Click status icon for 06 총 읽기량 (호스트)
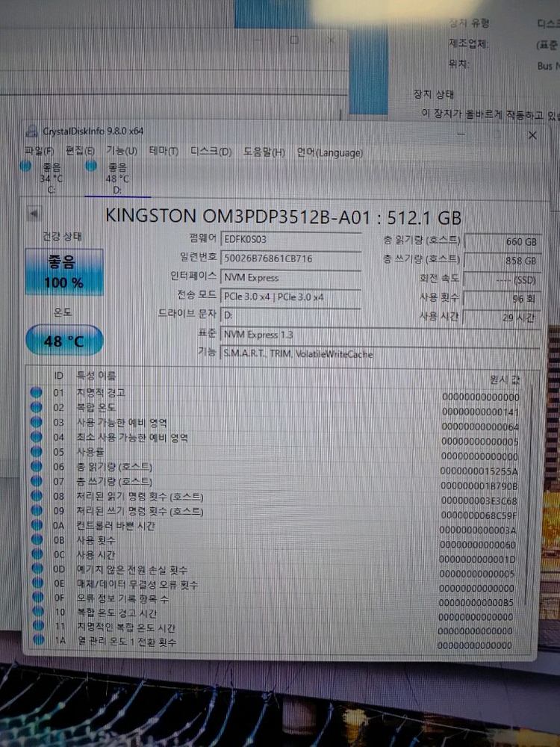Screen dimensions: 560x747 click(x=36, y=466)
